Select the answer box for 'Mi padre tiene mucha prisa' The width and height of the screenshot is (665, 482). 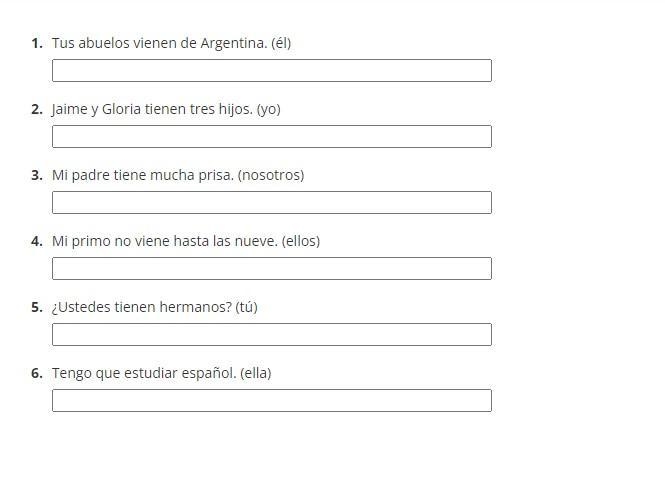click(x=272, y=203)
